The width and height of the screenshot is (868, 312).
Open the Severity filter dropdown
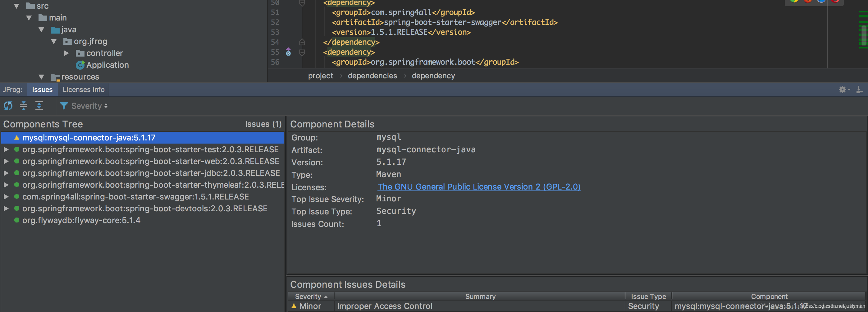(89, 106)
